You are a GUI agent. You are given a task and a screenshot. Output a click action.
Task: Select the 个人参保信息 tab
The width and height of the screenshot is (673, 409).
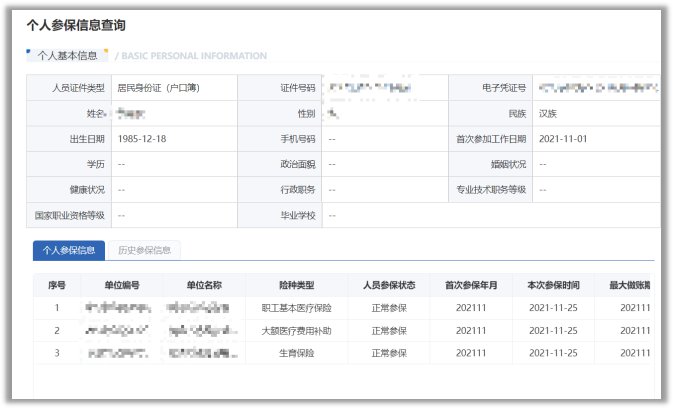pyautogui.click(x=67, y=250)
